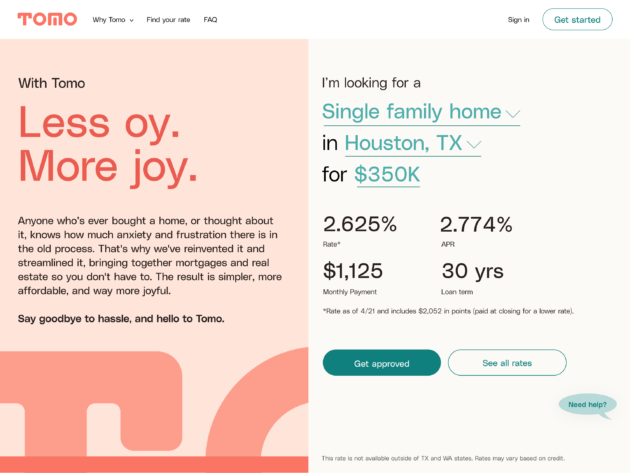Click the chevron beside Why Tomo

click(x=131, y=20)
